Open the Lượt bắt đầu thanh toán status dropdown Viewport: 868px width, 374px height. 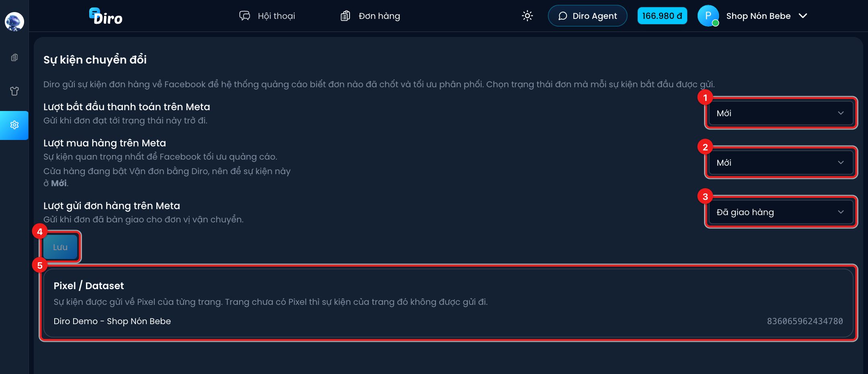coord(781,113)
